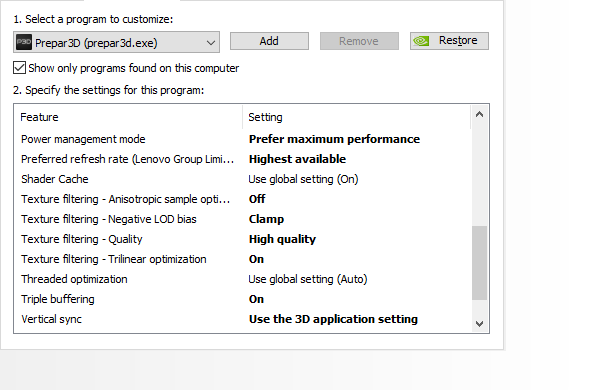Click the settings list scroll up arrow
597x390 pixels.
click(480, 114)
